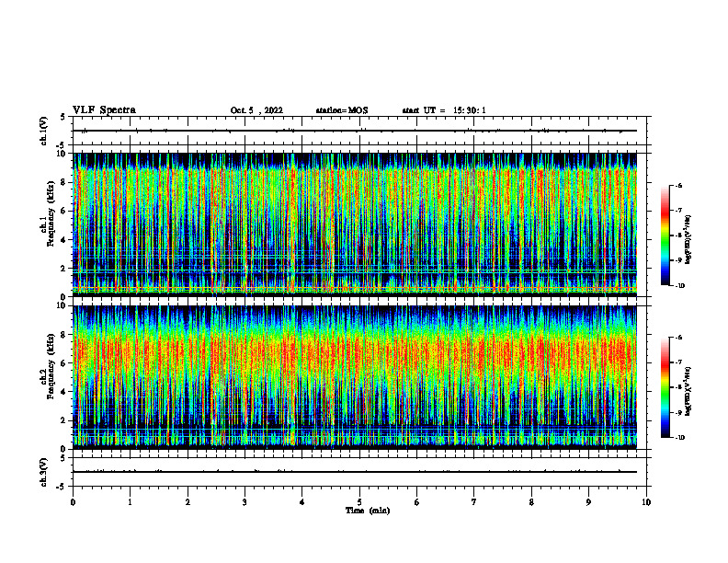Click the "-10" label on ch.2 color bar
This screenshot has width=728, height=563.
pos(680,438)
